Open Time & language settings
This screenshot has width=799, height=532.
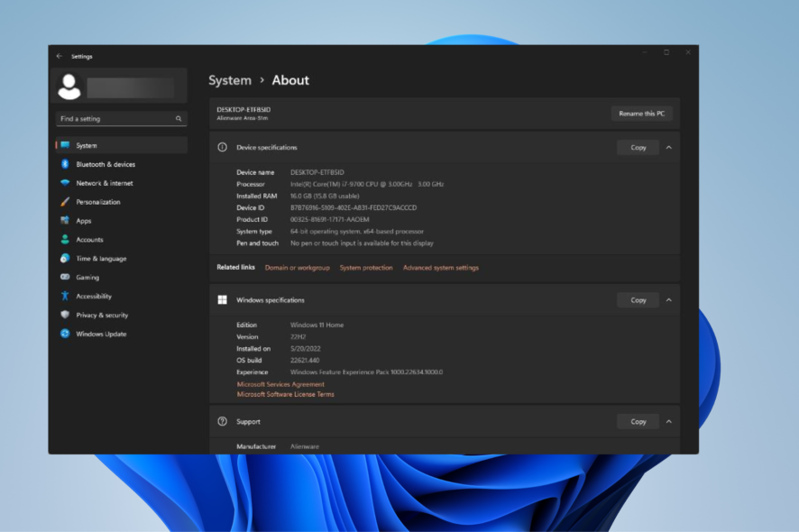coord(121,259)
